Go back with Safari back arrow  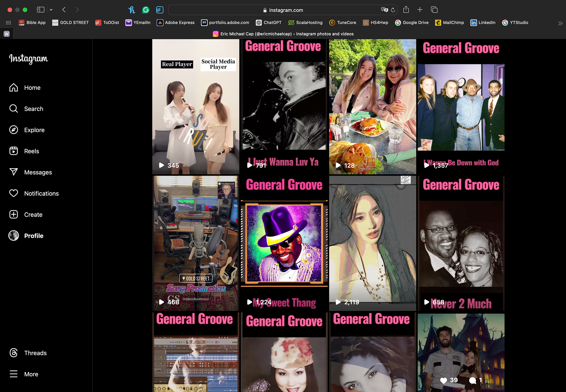click(64, 10)
